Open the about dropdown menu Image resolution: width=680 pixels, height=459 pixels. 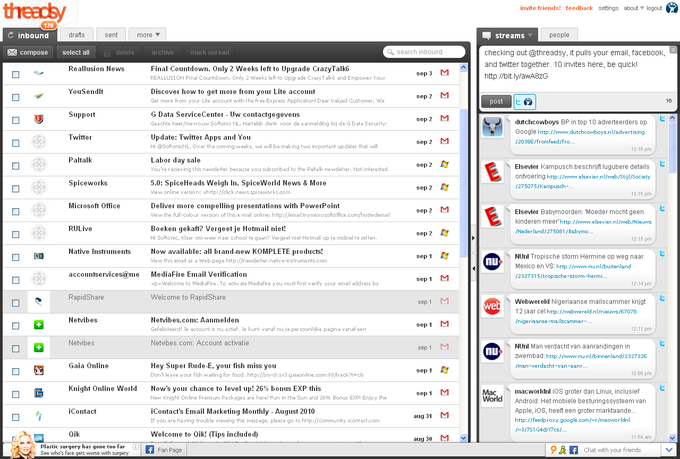click(x=634, y=8)
